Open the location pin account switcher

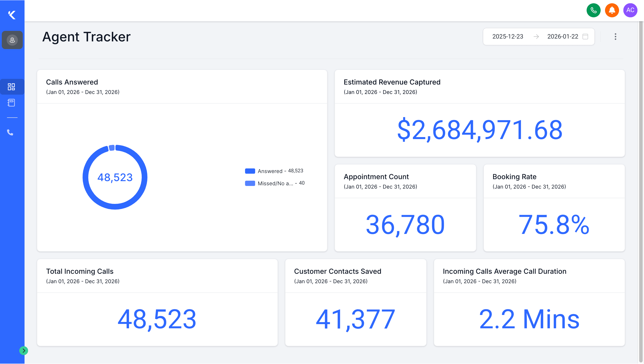[x=12, y=40]
